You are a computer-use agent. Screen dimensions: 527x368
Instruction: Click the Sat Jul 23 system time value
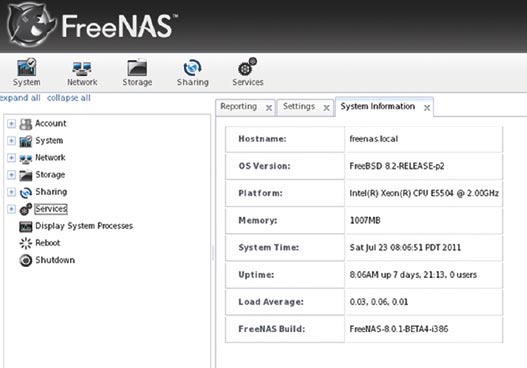[x=405, y=248]
